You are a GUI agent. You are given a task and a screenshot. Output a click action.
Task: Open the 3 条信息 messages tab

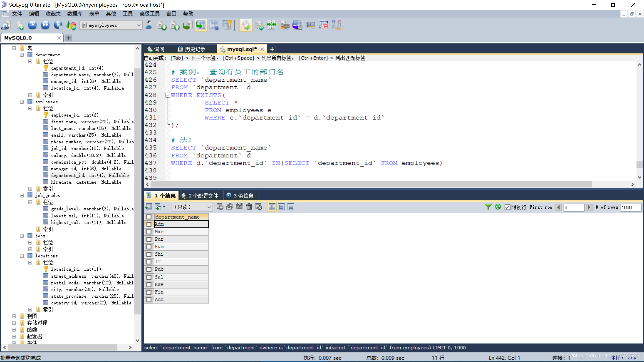(x=240, y=196)
